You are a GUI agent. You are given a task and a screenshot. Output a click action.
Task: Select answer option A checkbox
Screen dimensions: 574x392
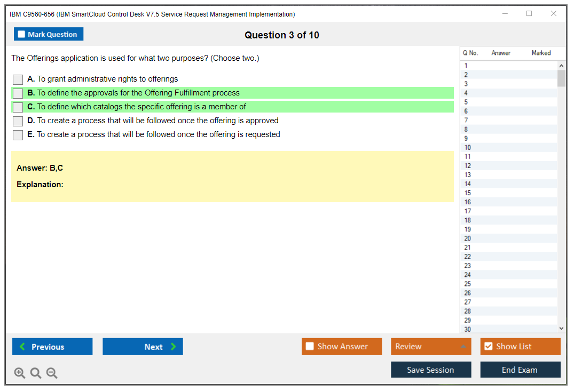[18, 79]
